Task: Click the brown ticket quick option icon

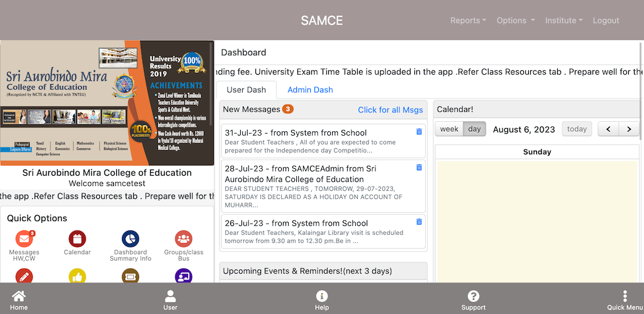Action: coord(130,276)
